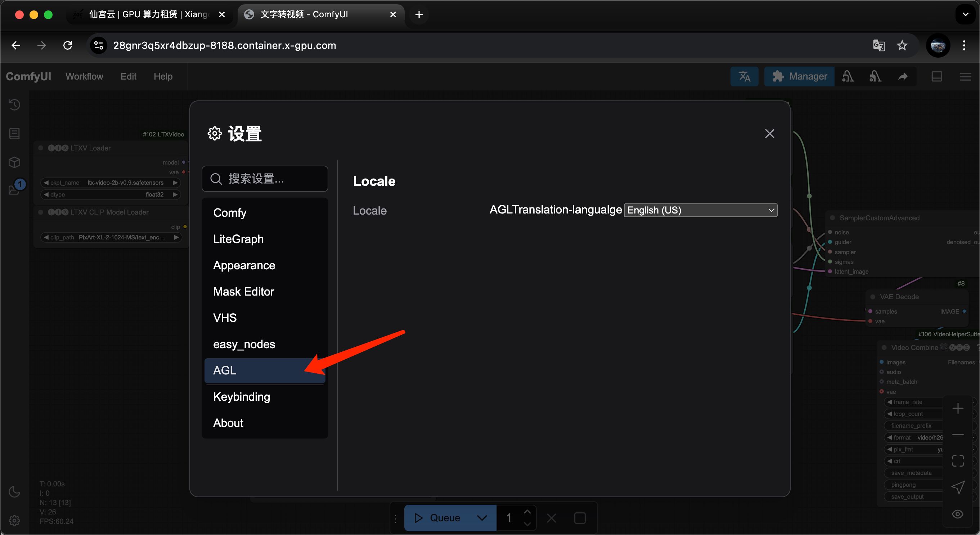Click the free model and node cache icon

[875, 76]
